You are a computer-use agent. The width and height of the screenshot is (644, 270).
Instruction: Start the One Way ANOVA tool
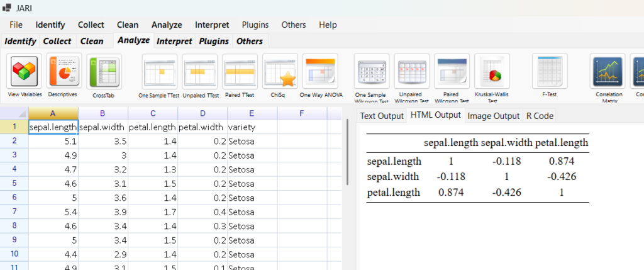[321, 72]
